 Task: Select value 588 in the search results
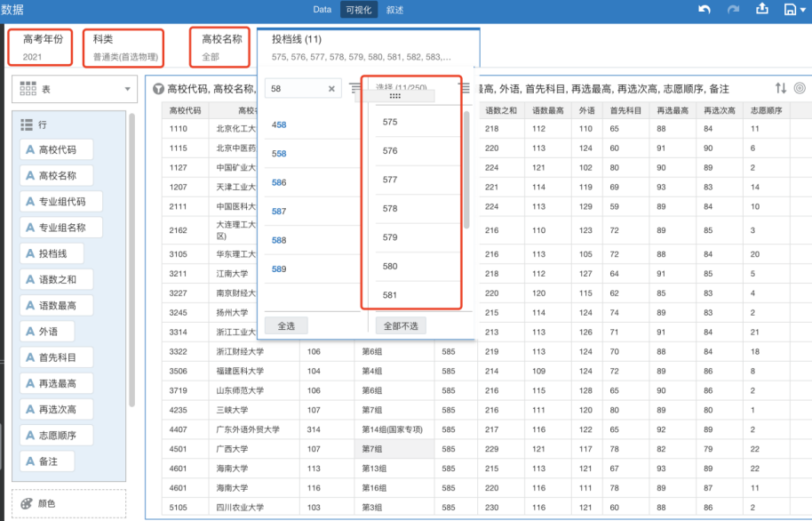click(312, 240)
